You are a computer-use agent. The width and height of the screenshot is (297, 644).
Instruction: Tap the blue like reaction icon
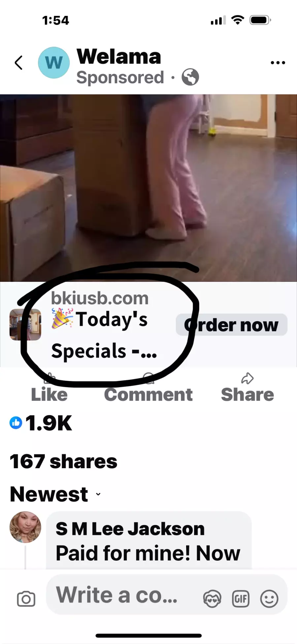point(16,423)
